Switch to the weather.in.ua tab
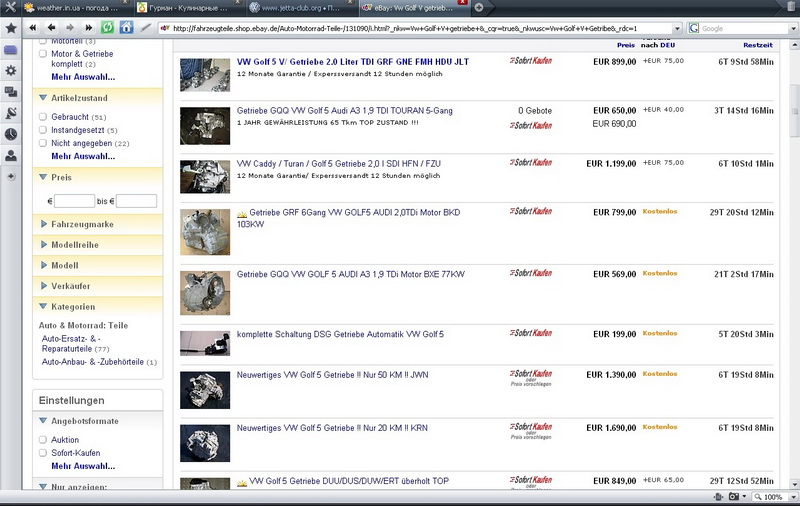Screen dimensions: 800x506 [77, 8]
